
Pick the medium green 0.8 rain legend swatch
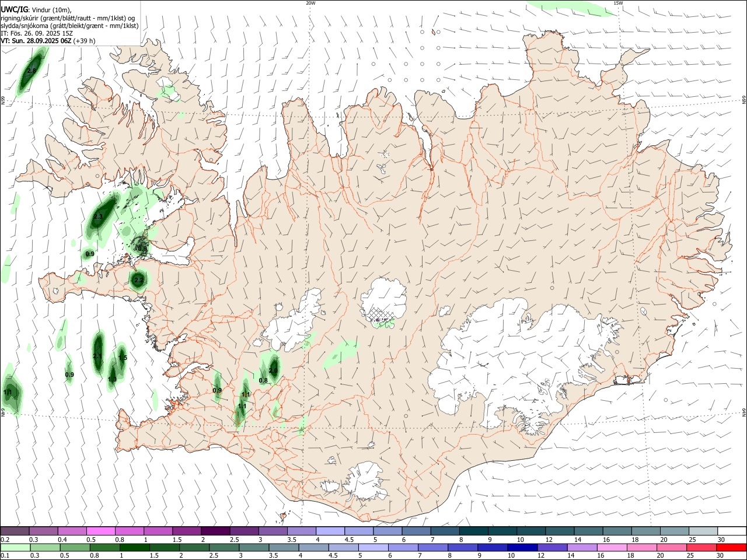coord(104,547)
